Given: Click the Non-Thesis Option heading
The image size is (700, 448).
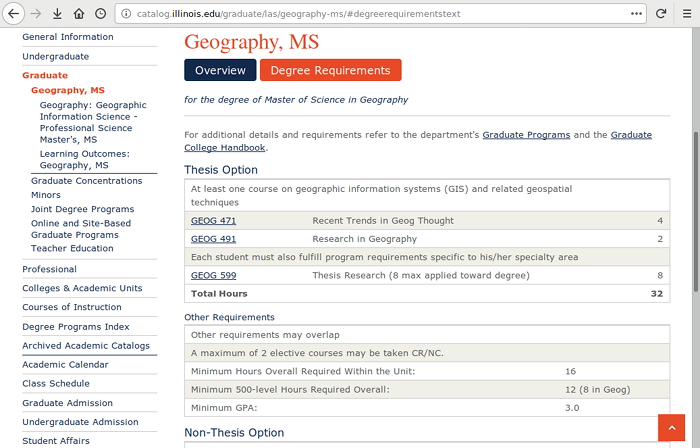Looking at the screenshot, I should (234, 433).
